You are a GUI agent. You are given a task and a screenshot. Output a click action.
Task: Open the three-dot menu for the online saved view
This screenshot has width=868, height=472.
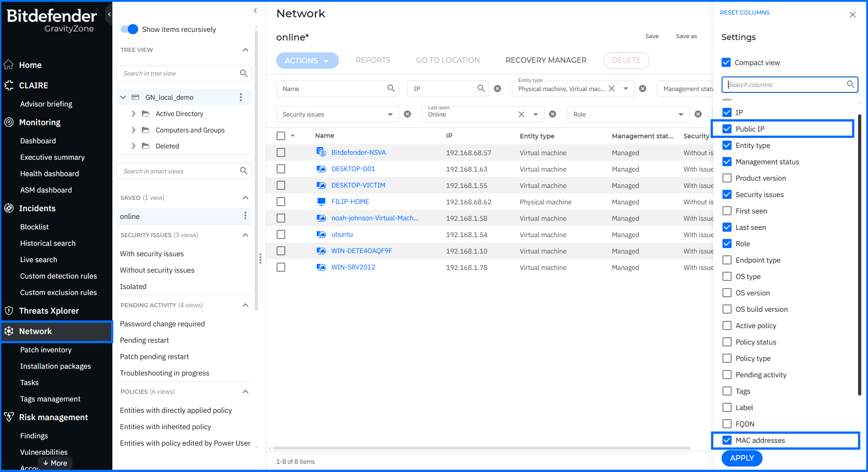pos(245,216)
